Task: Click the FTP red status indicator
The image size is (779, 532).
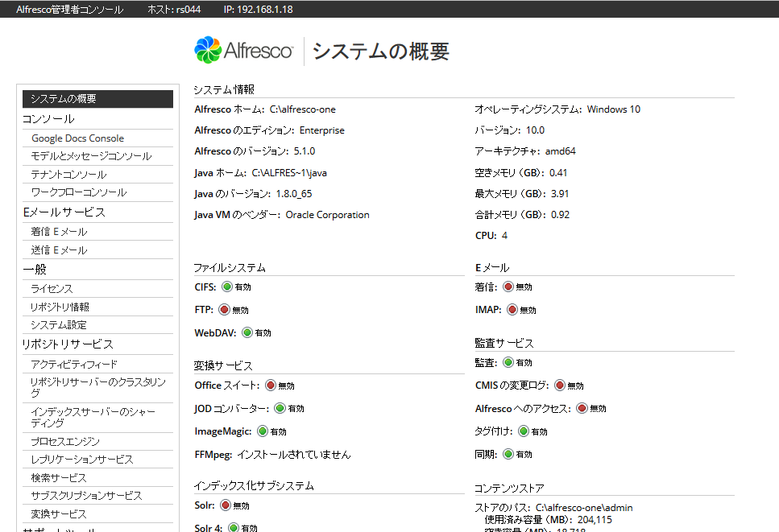Action: [x=224, y=310]
